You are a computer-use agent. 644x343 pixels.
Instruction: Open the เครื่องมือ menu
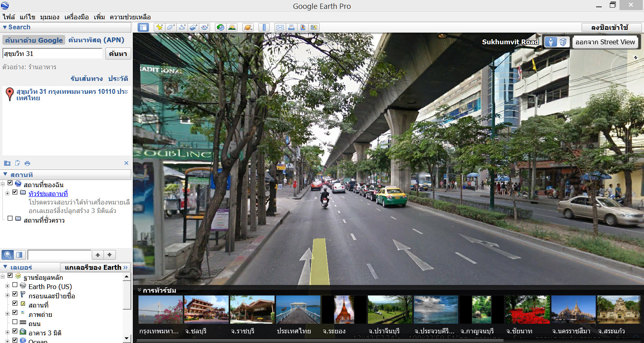click(76, 17)
